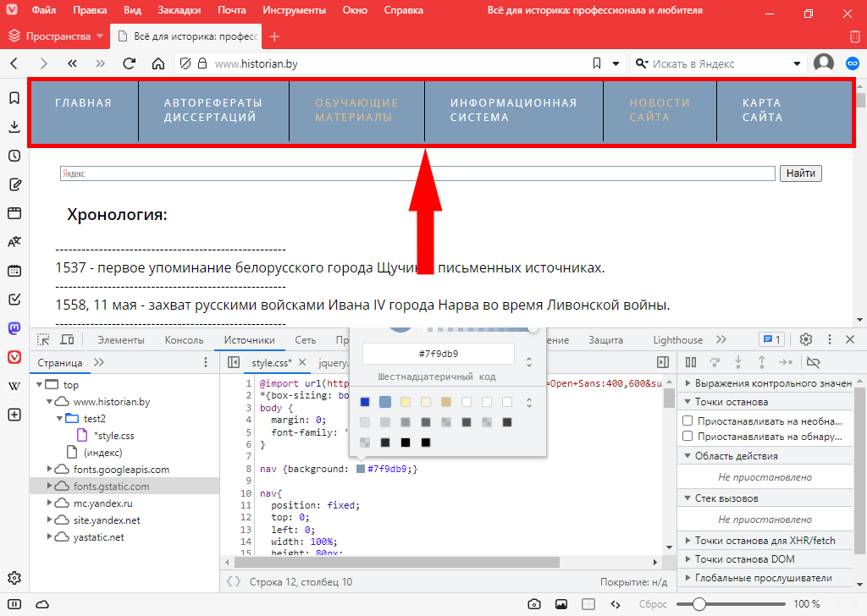Open DevTools settings gear icon

(x=805, y=339)
